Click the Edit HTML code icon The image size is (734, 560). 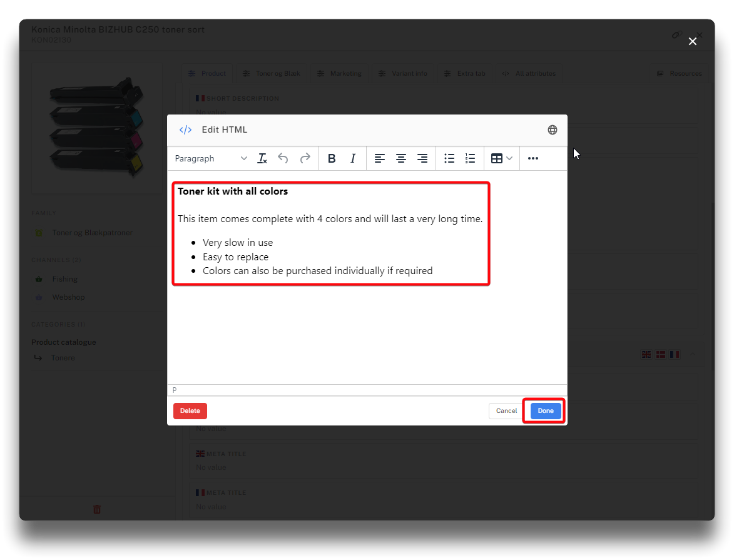coord(185,130)
